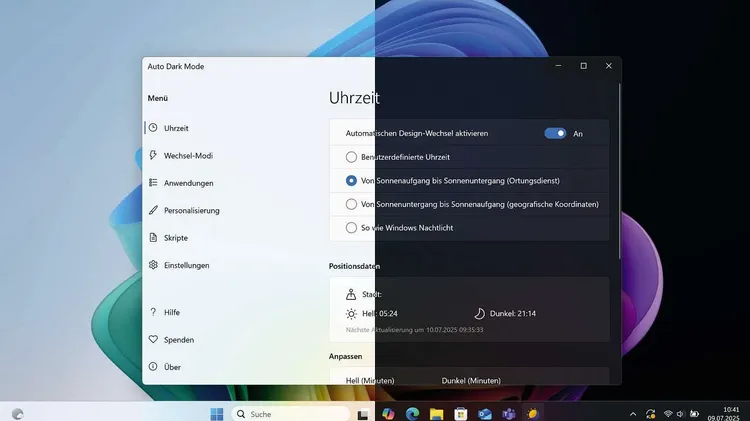This screenshot has width=750, height=421.
Task: Open File Explorer from the taskbar
Action: [436, 414]
